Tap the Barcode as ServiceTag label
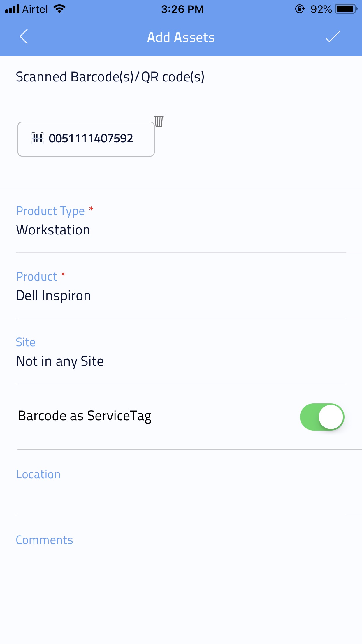Image resolution: width=362 pixels, height=644 pixels. (x=85, y=416)
